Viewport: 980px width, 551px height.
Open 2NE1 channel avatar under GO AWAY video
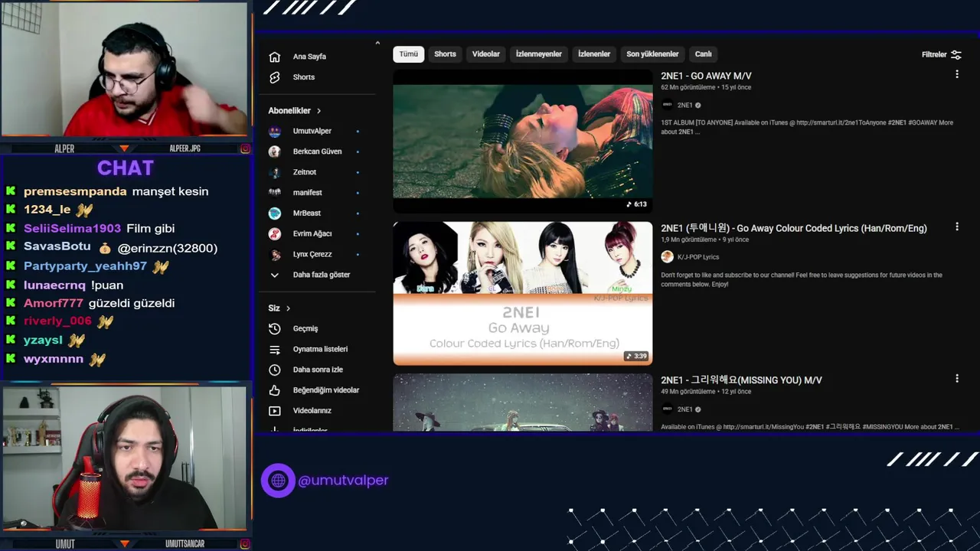coord(668,105)
